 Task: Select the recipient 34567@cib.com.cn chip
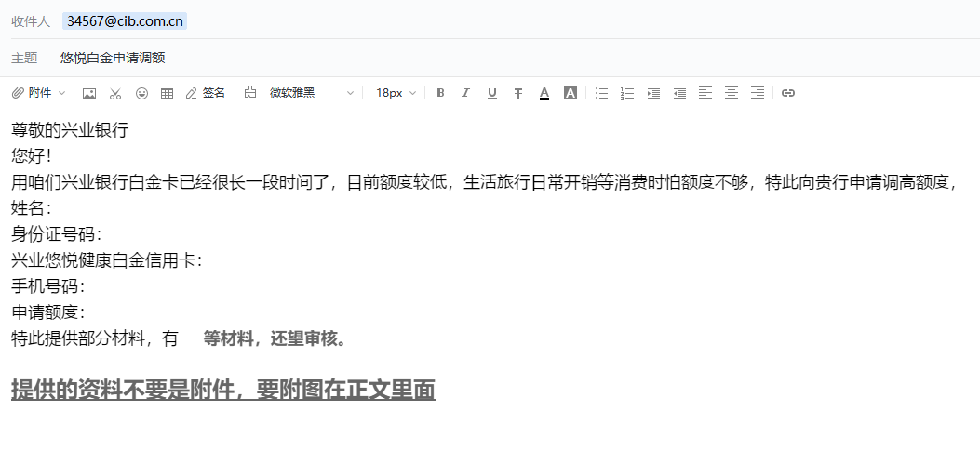click(125, 21)
